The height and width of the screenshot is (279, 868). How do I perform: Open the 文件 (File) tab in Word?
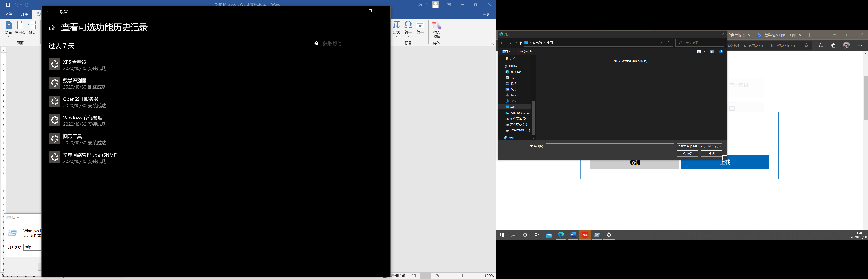[8, 14]
